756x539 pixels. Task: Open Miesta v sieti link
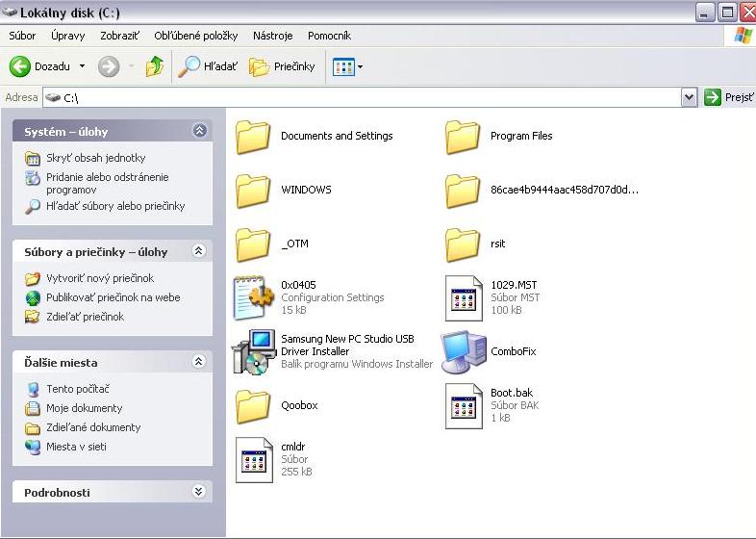pyautogui.click(x=76, y=447)
